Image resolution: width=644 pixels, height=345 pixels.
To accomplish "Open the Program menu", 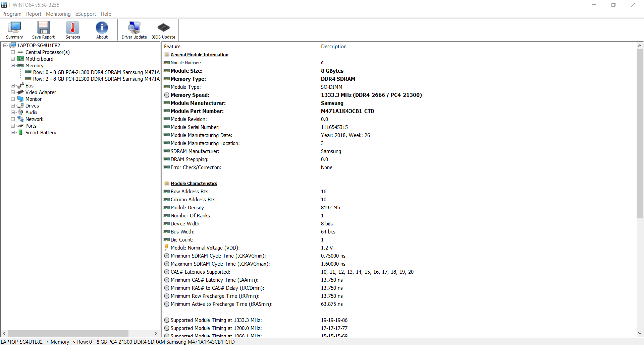I will pos(12,14).
